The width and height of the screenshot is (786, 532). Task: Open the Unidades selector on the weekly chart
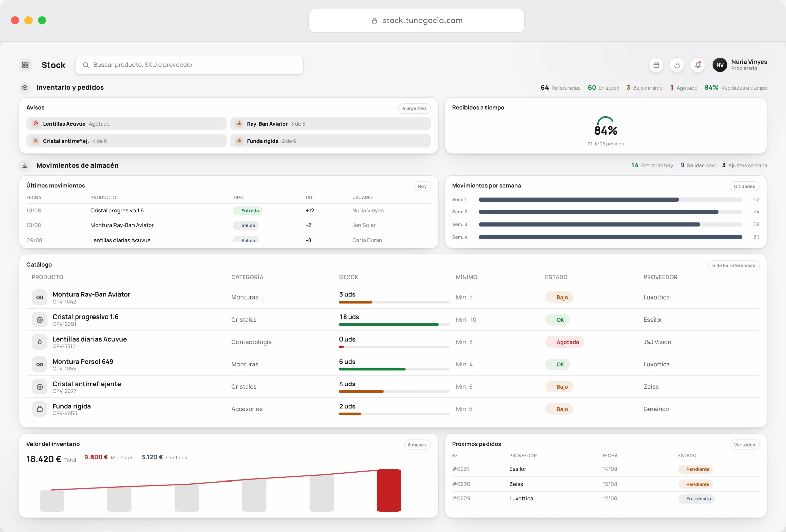744,186
